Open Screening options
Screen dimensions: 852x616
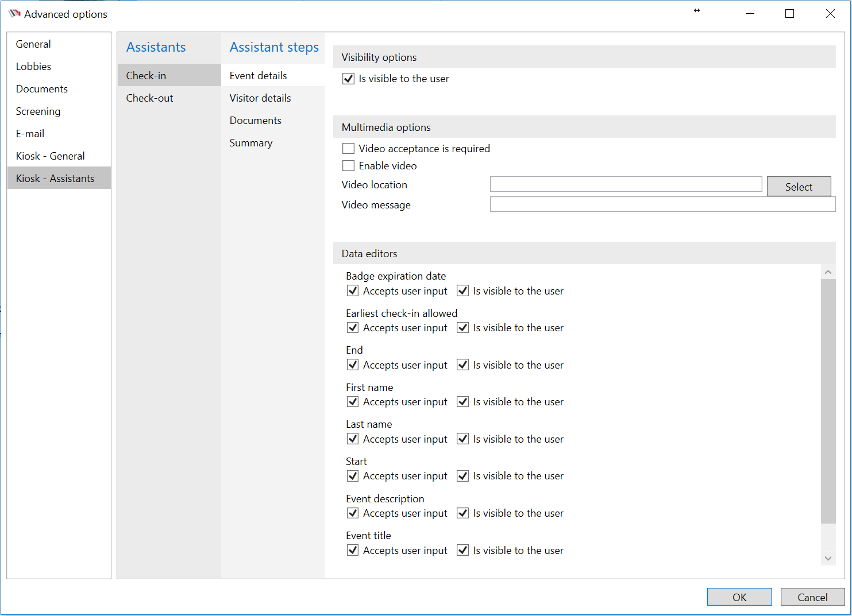(59, 111)
